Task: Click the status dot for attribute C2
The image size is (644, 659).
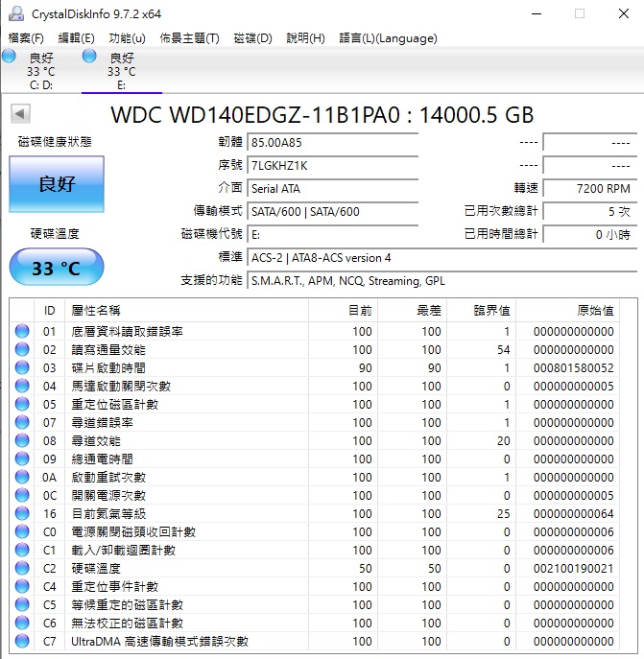Action: pyautogui.click(x=22, y=568)
